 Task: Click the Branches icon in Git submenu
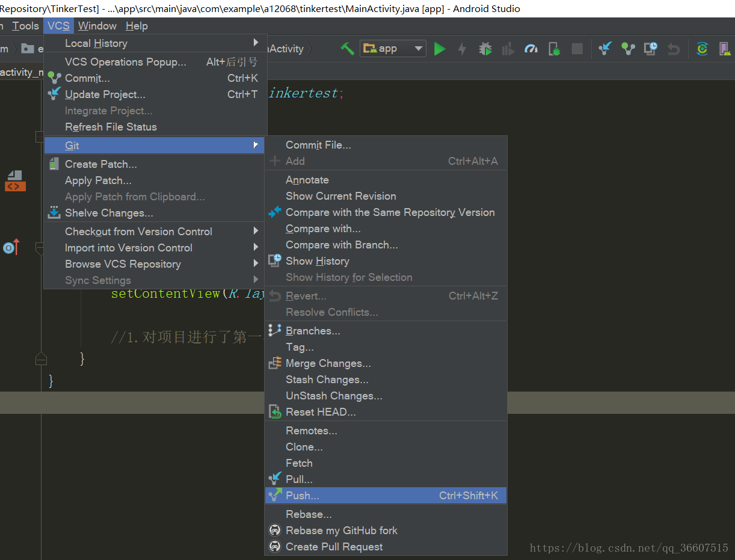(275, 330)
